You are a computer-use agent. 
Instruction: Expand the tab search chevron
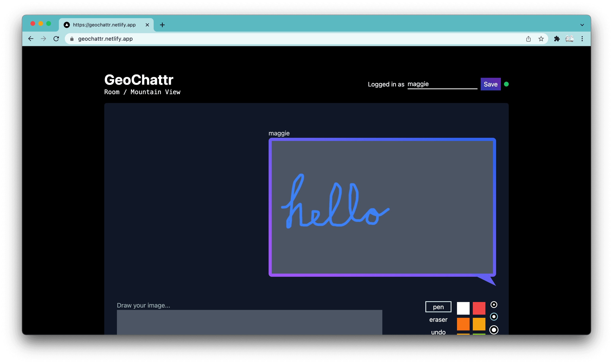coord(582,25)
